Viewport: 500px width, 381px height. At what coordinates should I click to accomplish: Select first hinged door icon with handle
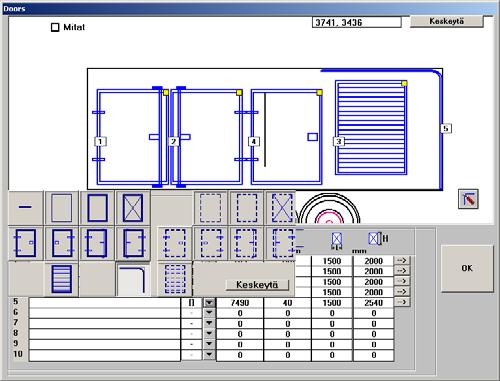pyautogui.click(x=26, y=243)
